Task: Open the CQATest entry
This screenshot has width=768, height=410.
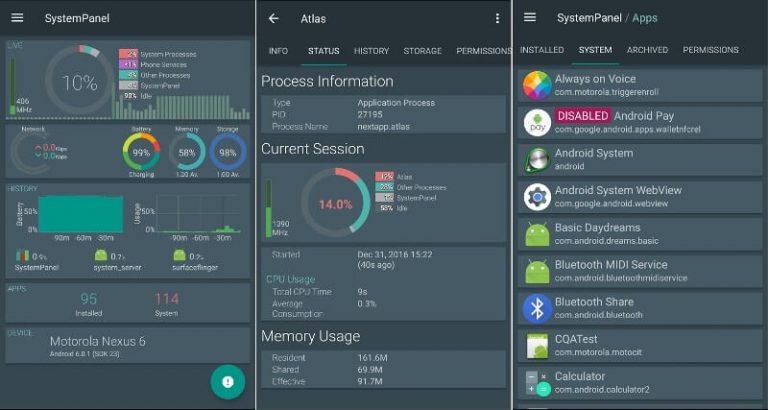Action: [x=640, y=346]
